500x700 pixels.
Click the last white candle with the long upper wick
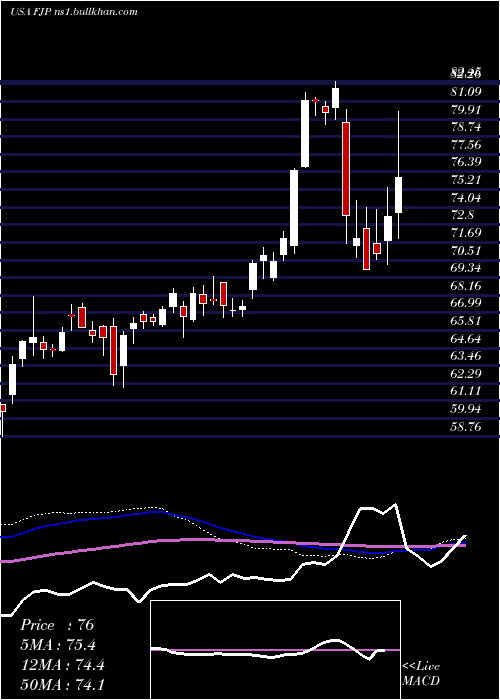pyautogui.click(x=399, y=195)
